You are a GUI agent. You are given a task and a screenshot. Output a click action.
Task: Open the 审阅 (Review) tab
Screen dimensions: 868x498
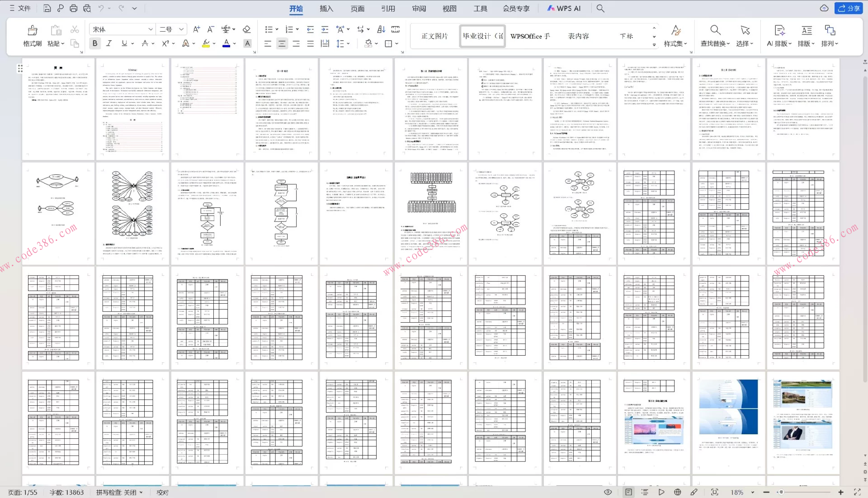(419, 8)
